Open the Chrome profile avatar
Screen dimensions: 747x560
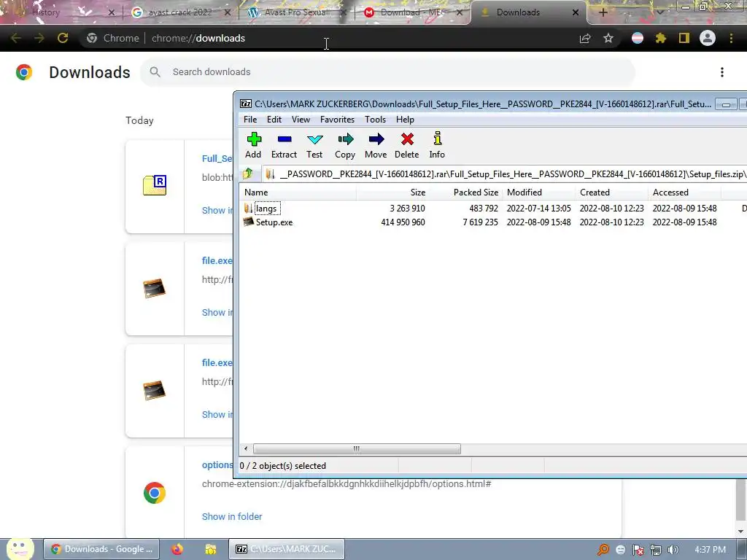[708, 38]
